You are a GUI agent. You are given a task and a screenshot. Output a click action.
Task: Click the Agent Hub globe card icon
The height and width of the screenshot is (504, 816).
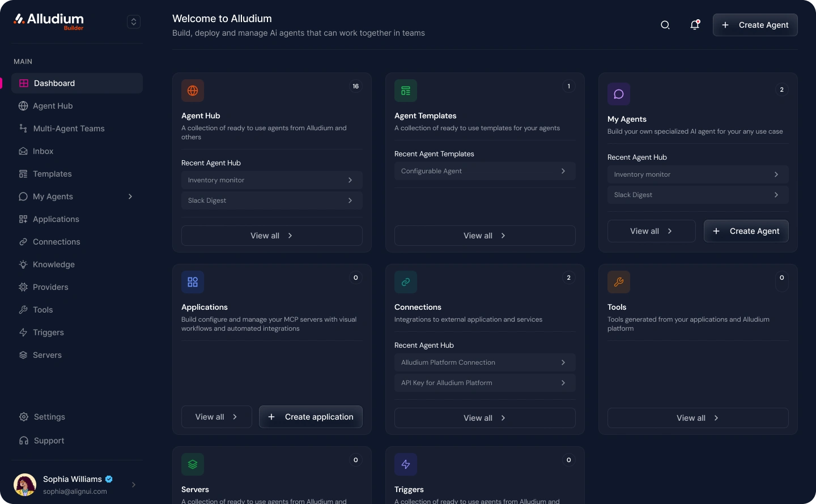pos(193,91)
